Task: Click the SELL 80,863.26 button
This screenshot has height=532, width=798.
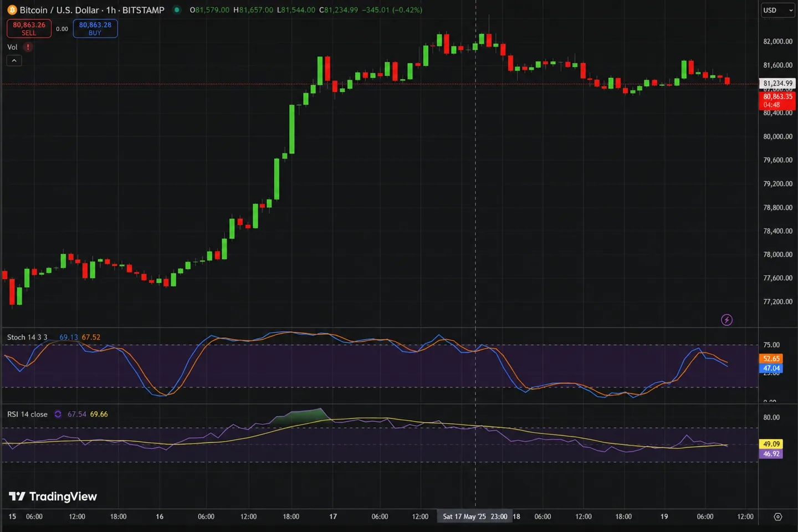Action: click(x=29, y=28)
